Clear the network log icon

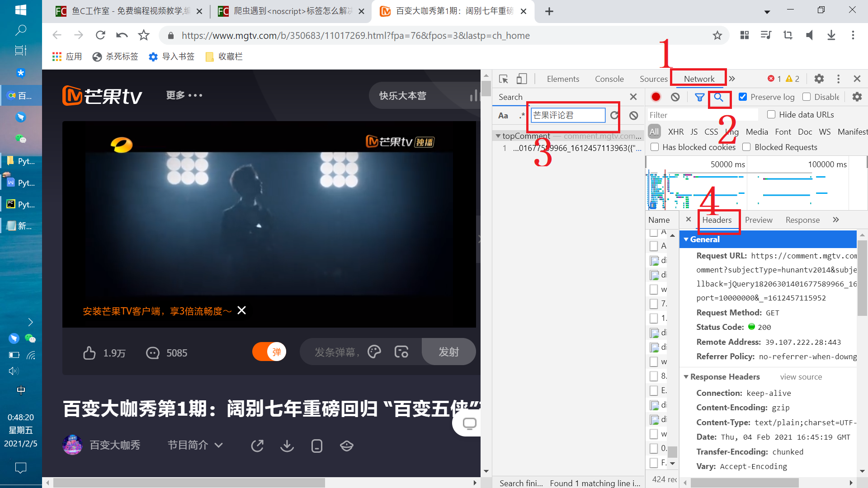(x=675, y=97)
